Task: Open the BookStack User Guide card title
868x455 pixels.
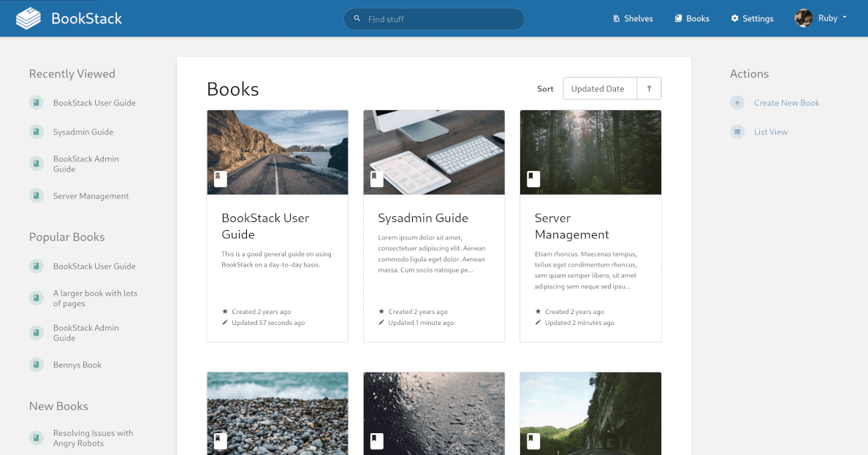Action: [266, 226]
